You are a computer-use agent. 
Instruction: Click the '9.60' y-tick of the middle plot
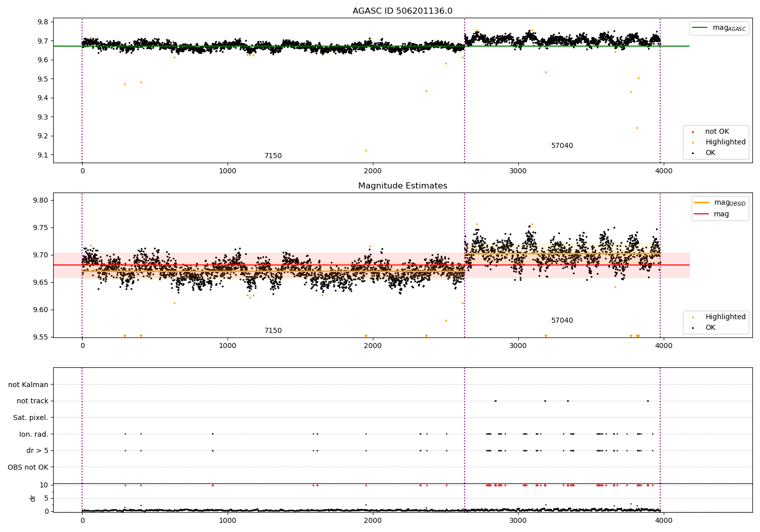coord(41,310)
